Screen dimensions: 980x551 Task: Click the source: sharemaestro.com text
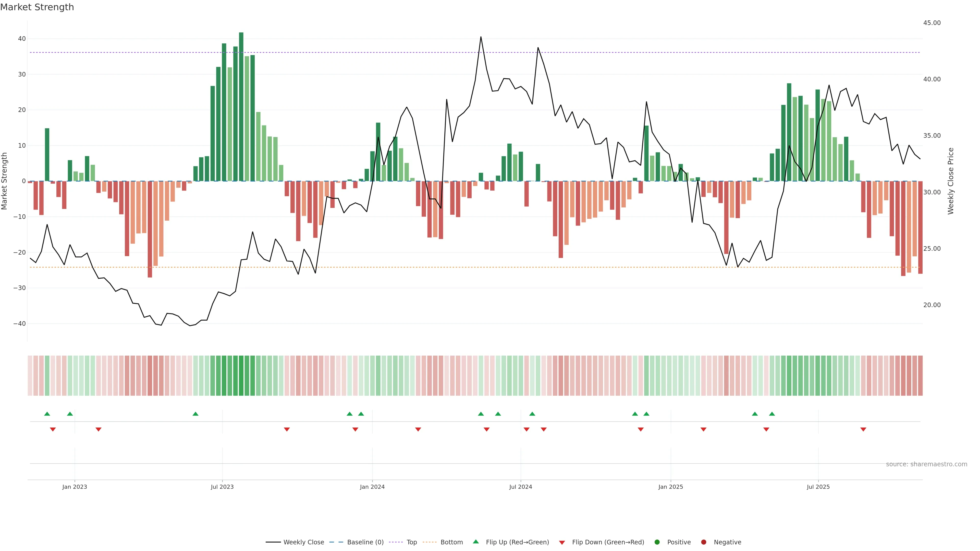(926, 464)
